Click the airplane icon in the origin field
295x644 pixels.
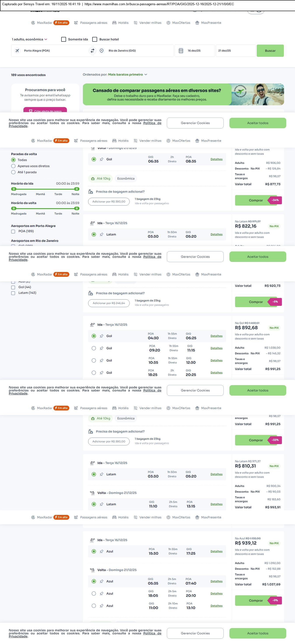coord(17,51)
